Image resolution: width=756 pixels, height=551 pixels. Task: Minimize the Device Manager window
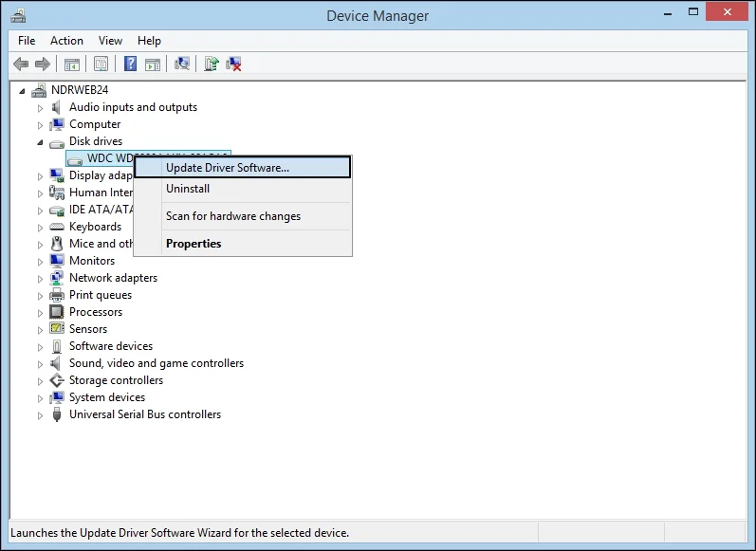(668, 13)
